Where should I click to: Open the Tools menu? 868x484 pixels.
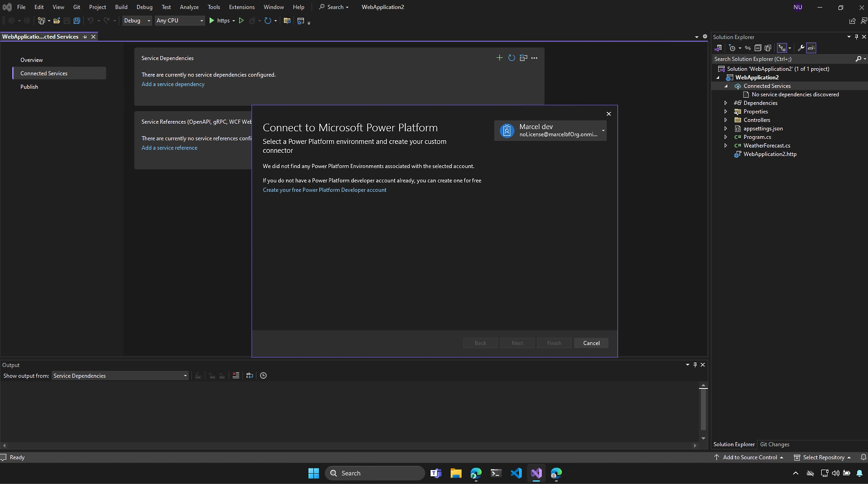(213, 7)
